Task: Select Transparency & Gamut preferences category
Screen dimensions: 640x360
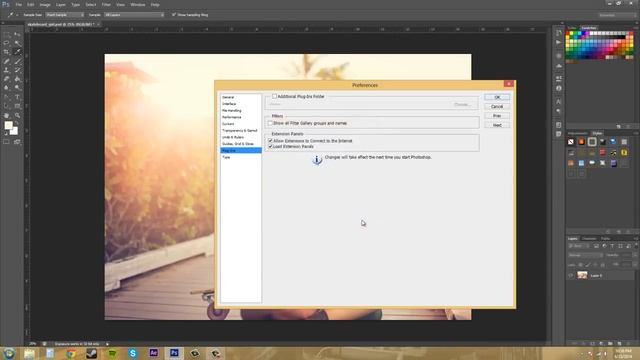Action: (x=240, y=131)
